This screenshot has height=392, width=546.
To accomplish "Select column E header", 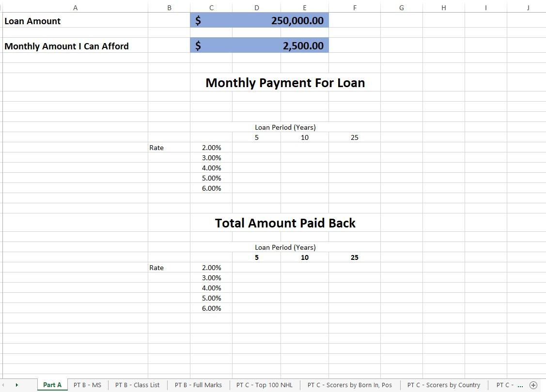I will point(304,7).
